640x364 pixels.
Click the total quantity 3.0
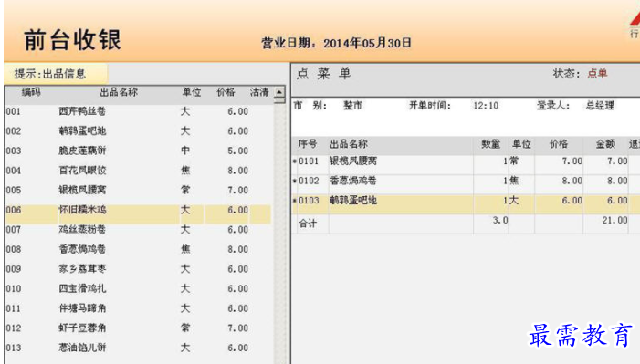500,221
